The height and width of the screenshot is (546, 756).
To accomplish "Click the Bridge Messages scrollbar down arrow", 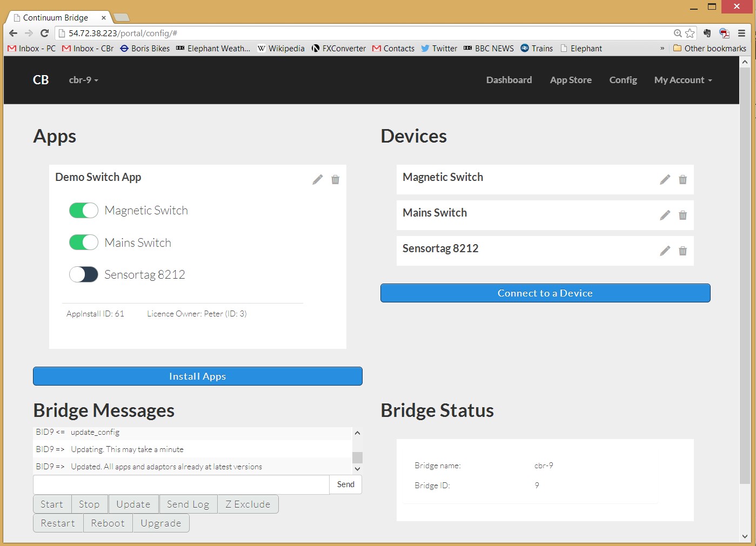I will 357,469.
